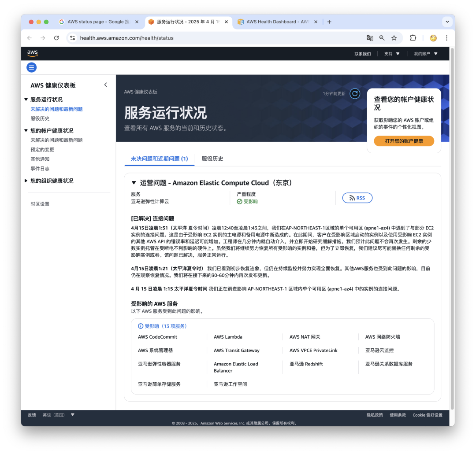Open 事件日志 in the sidebar
This screenshot has height=454, width=476.
pos(40,169)
